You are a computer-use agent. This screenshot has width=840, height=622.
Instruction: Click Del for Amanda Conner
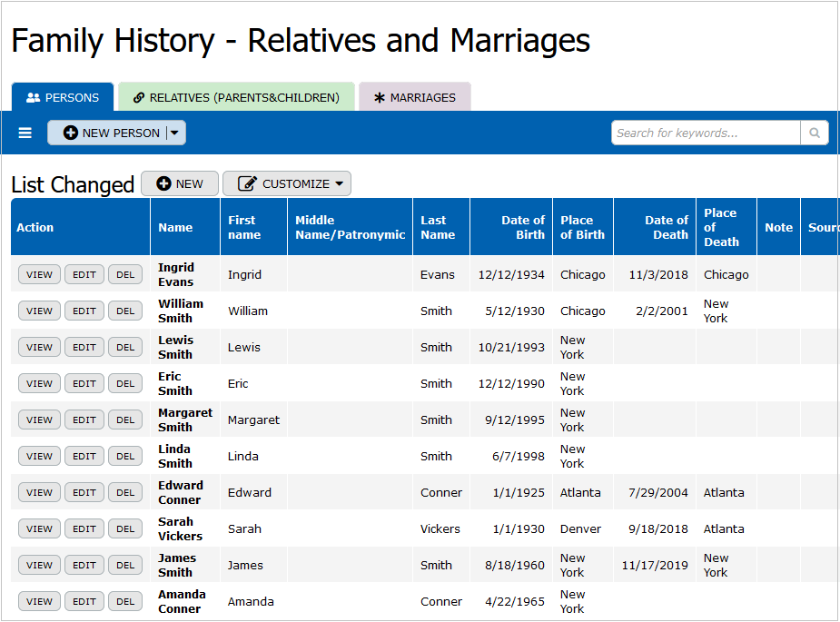(x=125, y=601)
